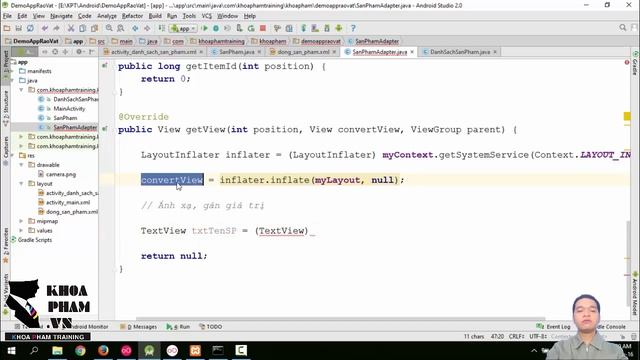Toggle the Structure side panel
The height and width of the screenshot is (360, 640).
(5, 108)
